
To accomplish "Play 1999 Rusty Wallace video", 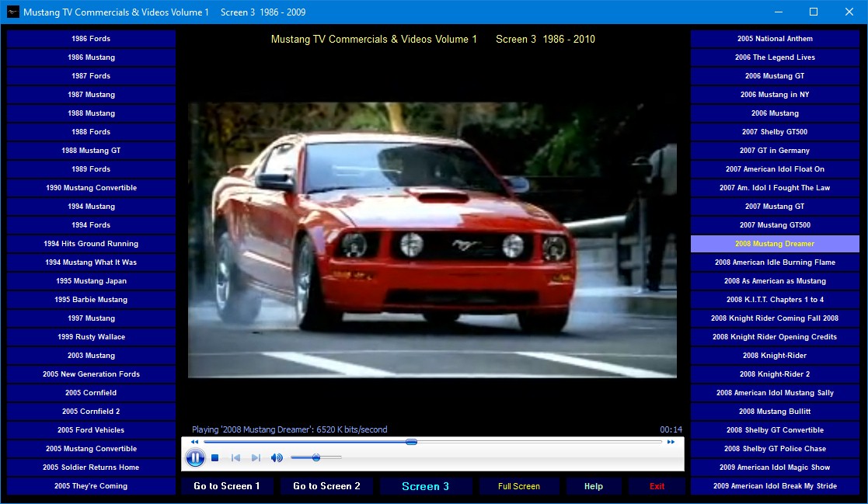I will [92, 337].
